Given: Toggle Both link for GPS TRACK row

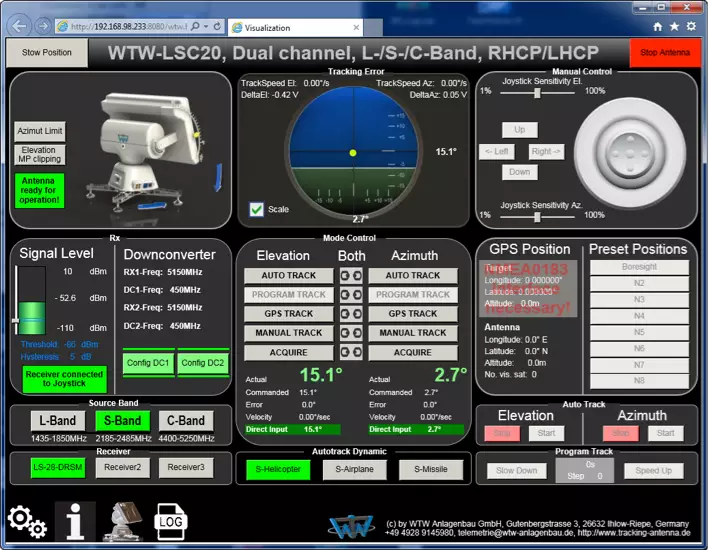Looking at the screenshot, I should click(x=351, y=313).
